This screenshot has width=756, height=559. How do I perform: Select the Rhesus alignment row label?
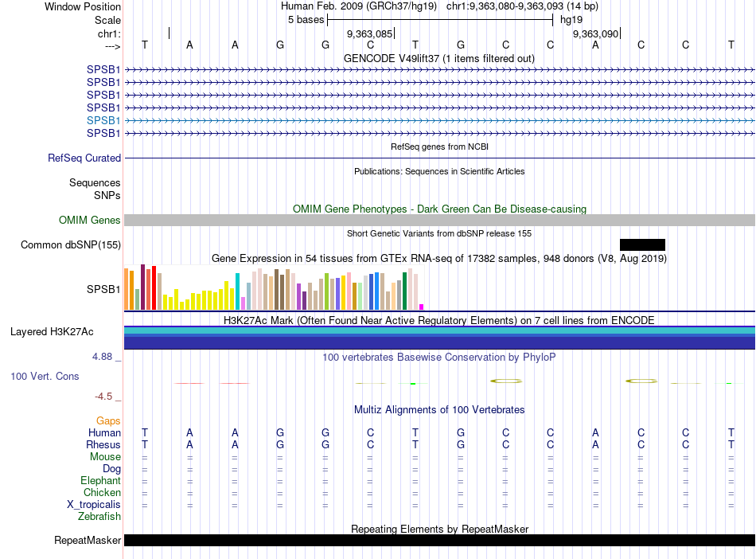pos(103,444)
